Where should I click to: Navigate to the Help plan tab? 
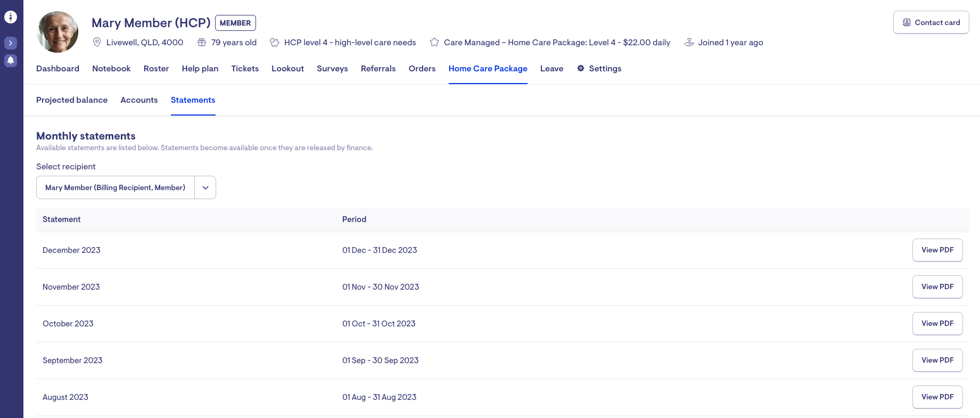200,69
